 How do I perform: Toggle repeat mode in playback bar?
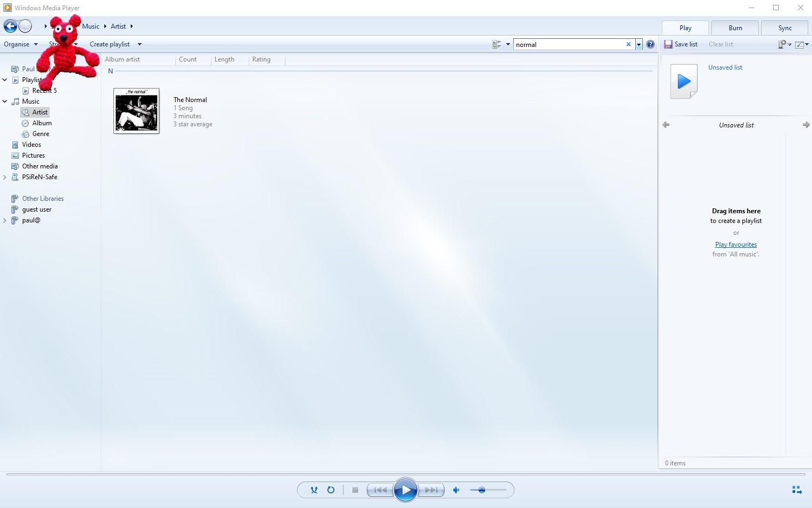(331, 490)
